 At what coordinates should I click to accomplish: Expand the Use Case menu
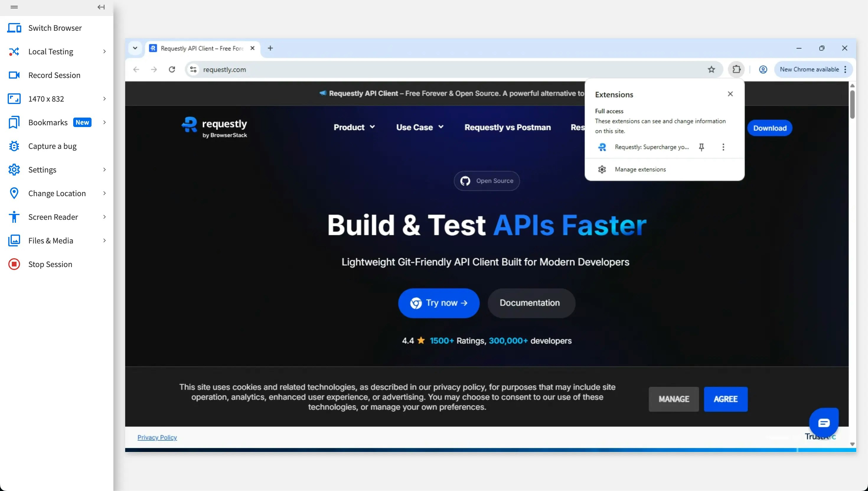(x=419, y=127)
